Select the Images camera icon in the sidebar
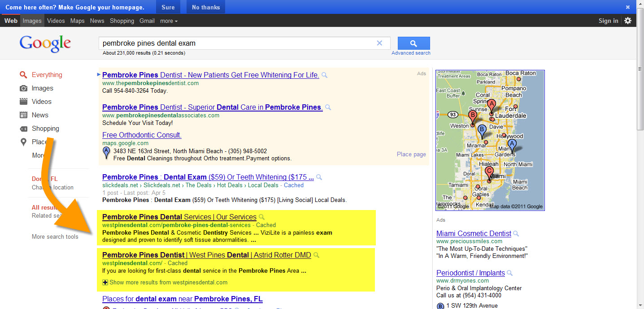The height and width of the screenshot is (309, 644). [24, 88]
